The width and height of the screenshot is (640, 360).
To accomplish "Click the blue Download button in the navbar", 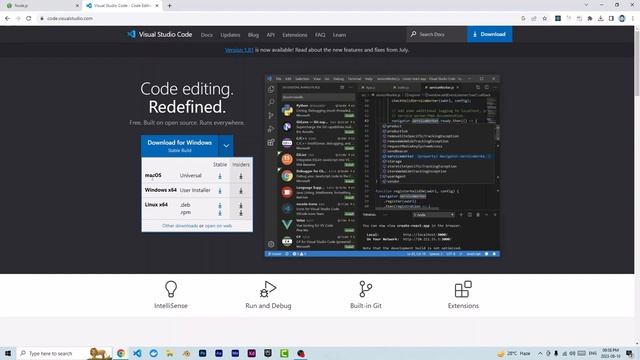I will (x=489, y=34).
